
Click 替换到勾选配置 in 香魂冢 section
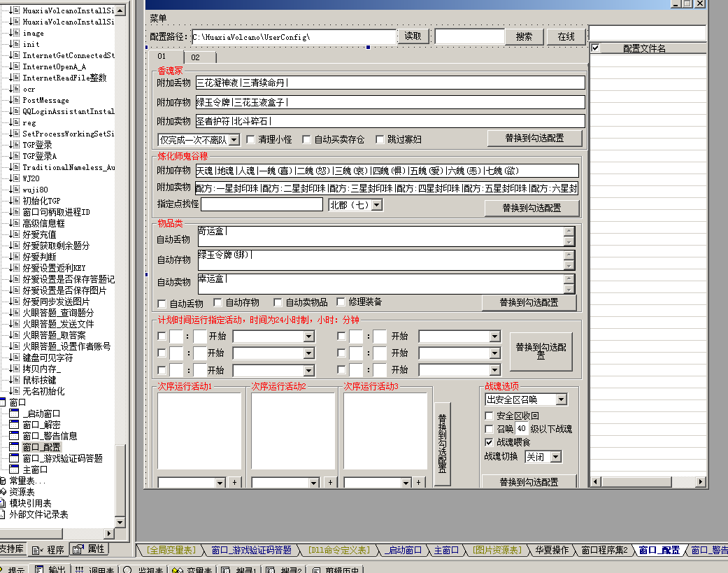(534, 139)
